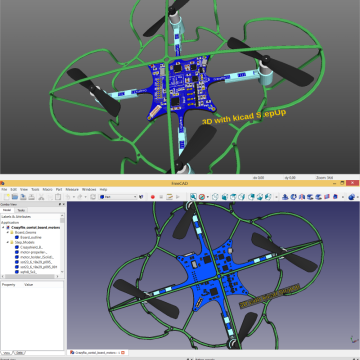
Task: Click the Save document icon
Action: pyautogui.click(x=23, y=197)
